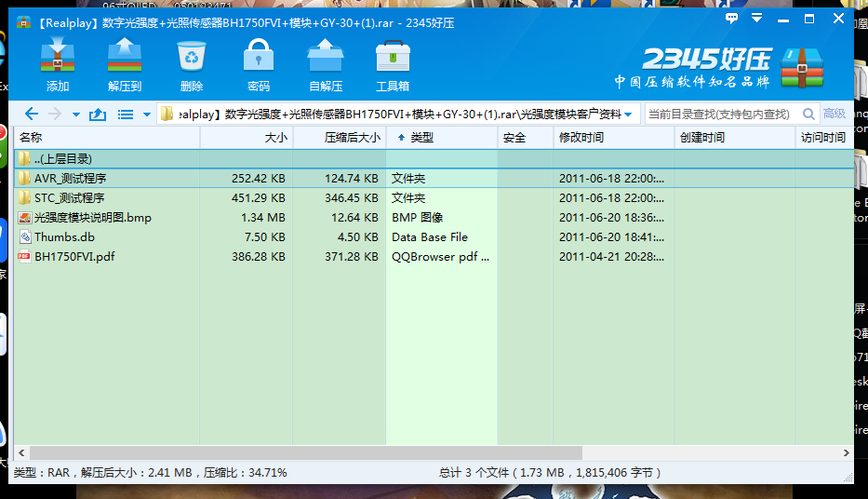Go back with the left arrow

(x=32, y=115)
